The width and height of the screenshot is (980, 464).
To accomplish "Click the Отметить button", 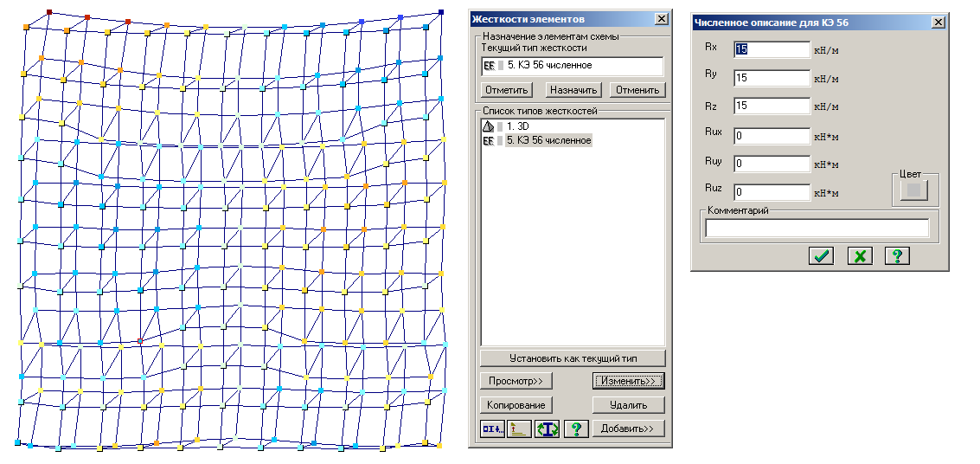I will point(507,90).
